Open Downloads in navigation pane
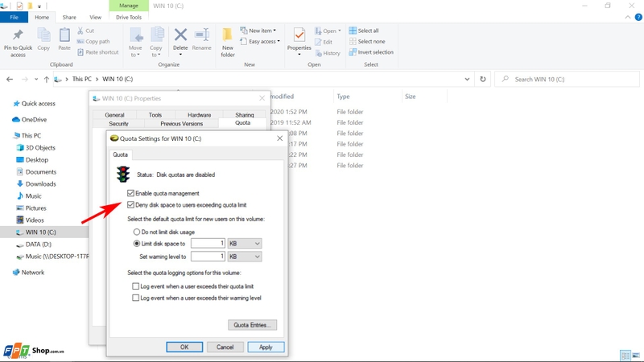The height and width of the screenshot is (362, 644). [x=40, y=184]
